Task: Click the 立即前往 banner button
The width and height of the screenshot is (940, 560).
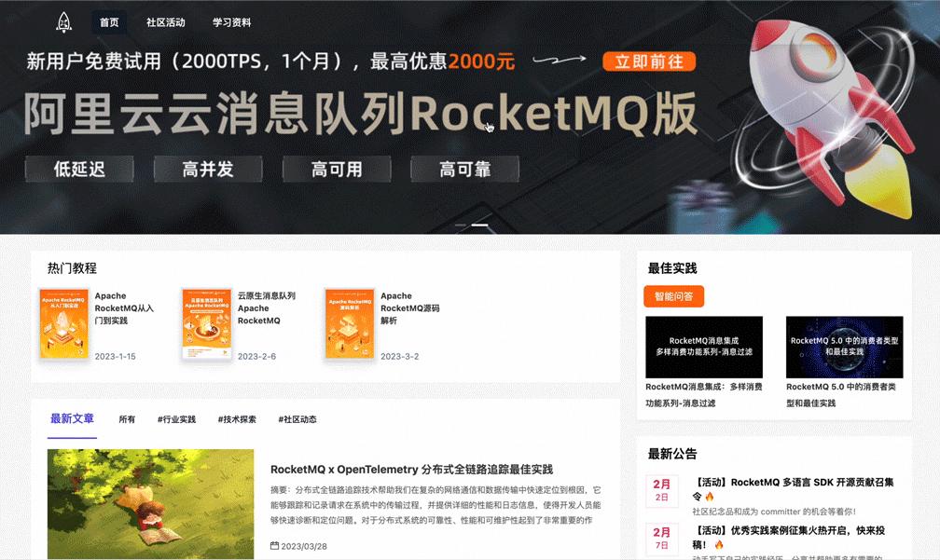Action: [x=648, y=61]
